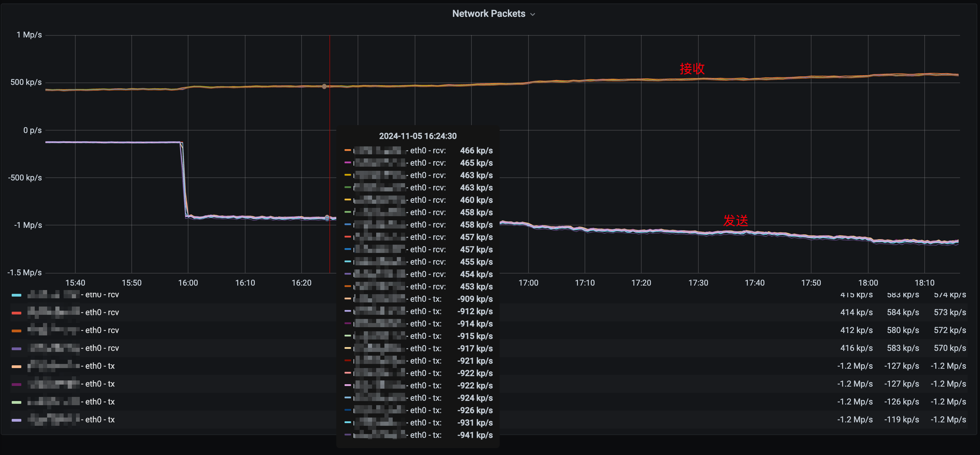Viewport: 980px width, 455px height.
Task: Click the -924 kp/s tooltip value
Action: [475, 398]
